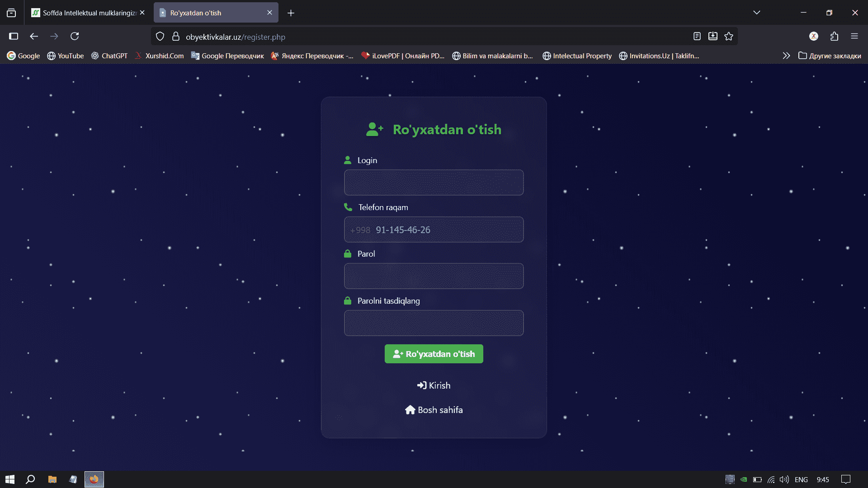The image size is (868, 488).
Task: Show more bookmarks overflow chevron
Action: pyautogui.click(x=786, y=56)
